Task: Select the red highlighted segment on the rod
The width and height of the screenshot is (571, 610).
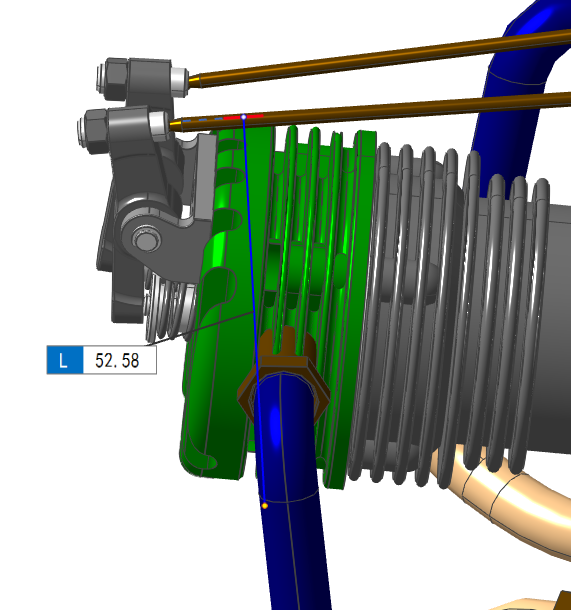Action: [244, 117]
